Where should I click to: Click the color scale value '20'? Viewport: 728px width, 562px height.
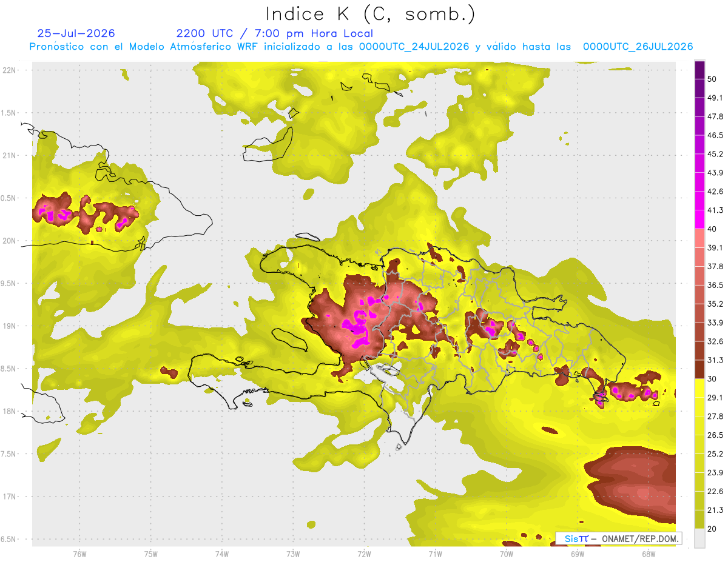point(712,529)
